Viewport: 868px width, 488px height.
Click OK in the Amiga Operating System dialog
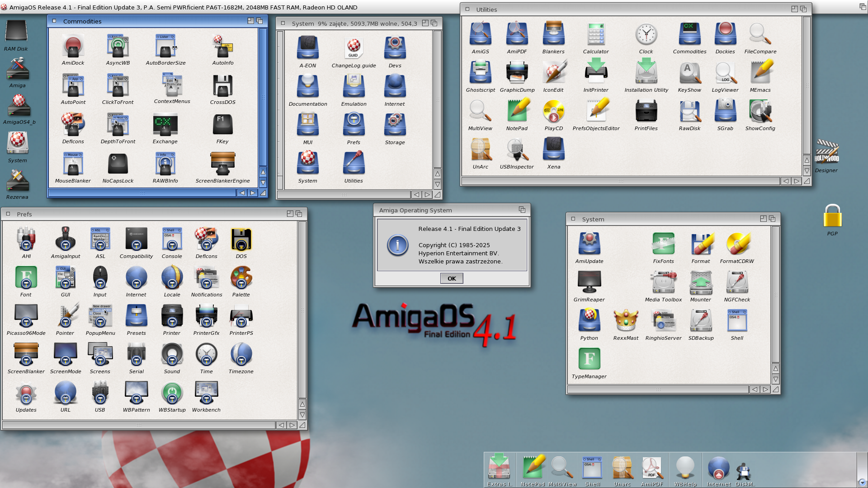tap(451, 278)
